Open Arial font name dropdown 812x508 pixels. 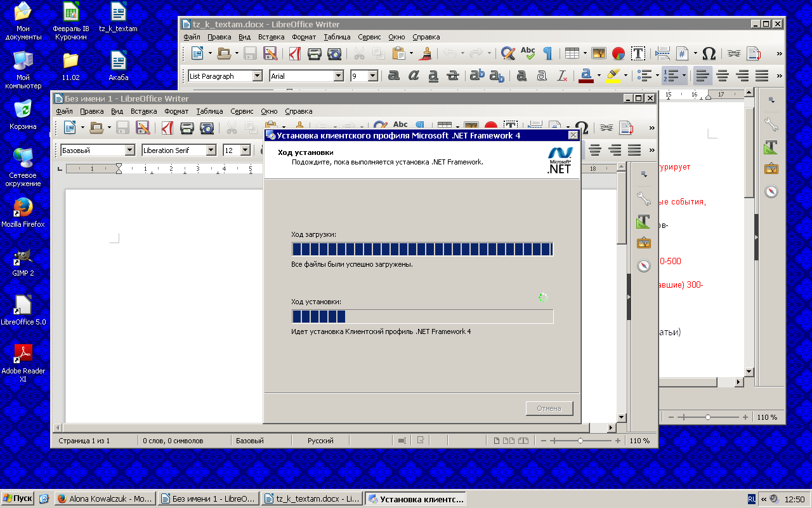339,76
